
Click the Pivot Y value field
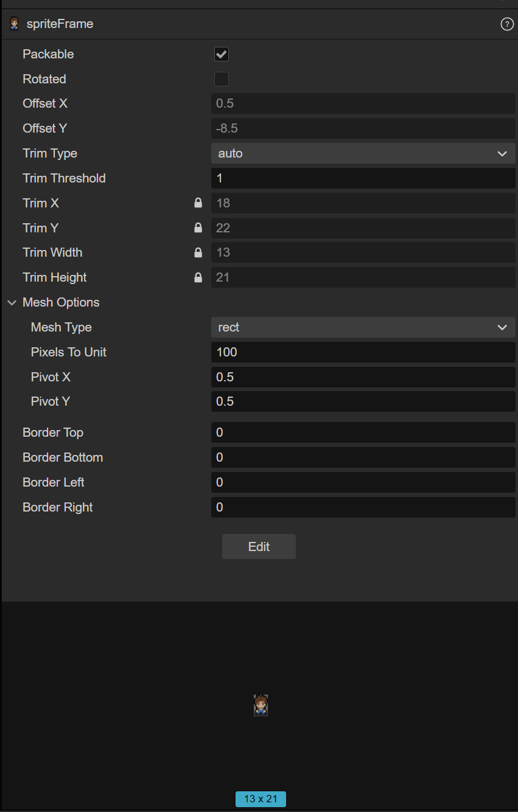(363, 401)
